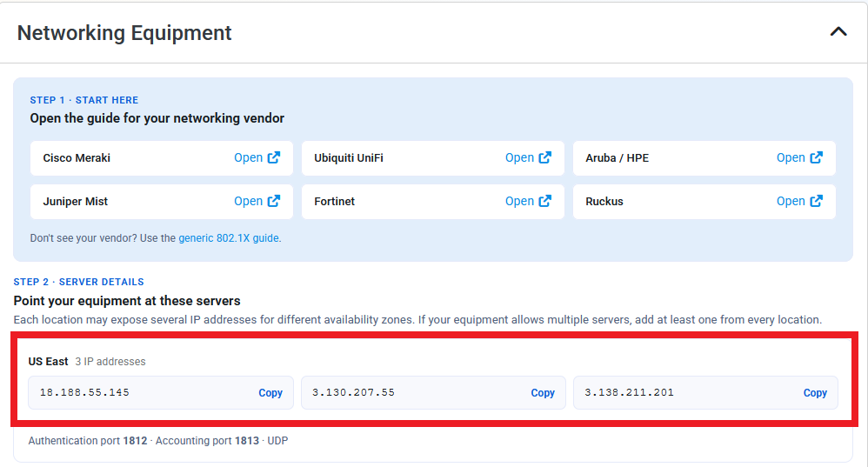Copy IP address 18.188.55.145
This screenshot has height=467, width=868.
pos(270,393)
